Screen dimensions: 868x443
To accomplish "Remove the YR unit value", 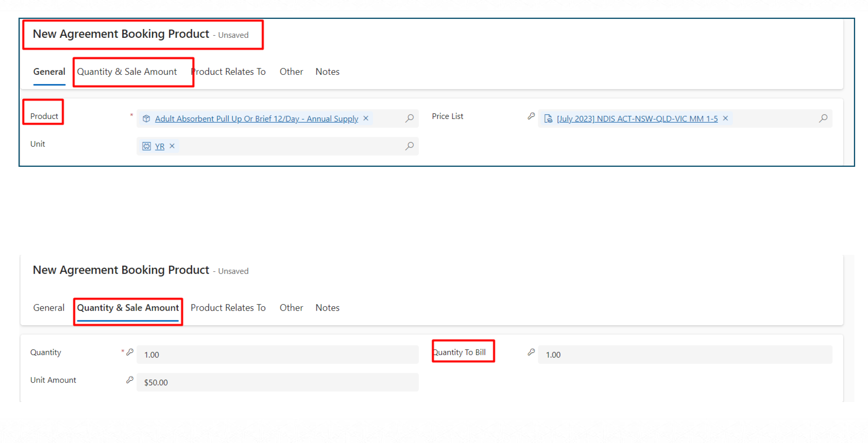I will click(x=172, y=146).
